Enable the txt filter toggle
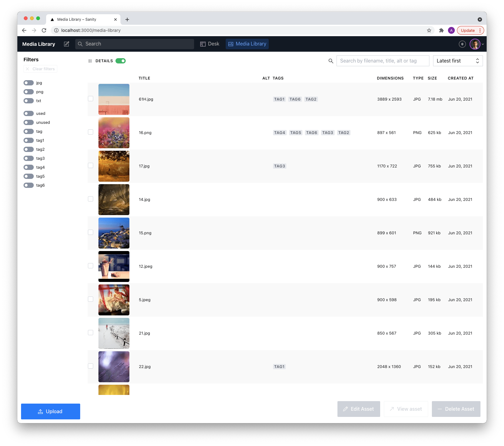This screenshot has height=446, width=504. [x=29, y=101]
